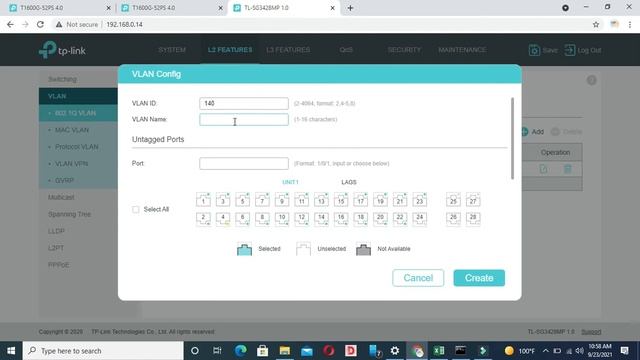The height and width of the screenshot is (360, 640).
Task: Select port 19 icon
Action: [380, 200]
